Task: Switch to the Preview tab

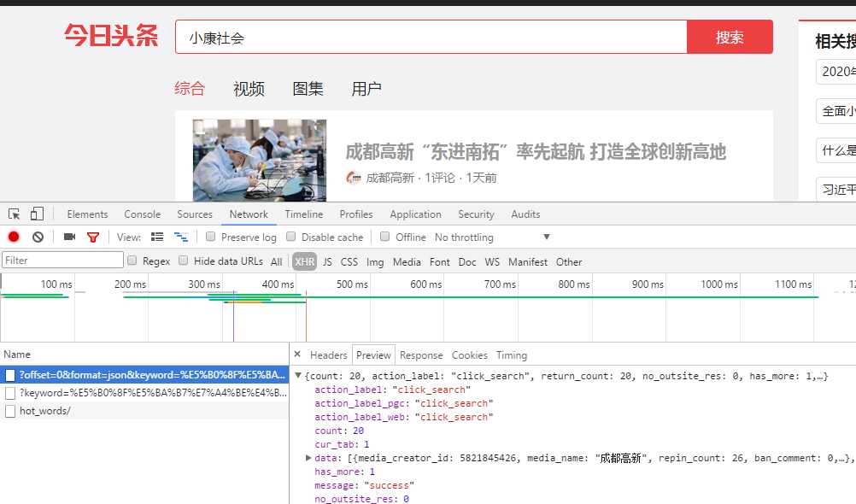Action: coord(373,355)
